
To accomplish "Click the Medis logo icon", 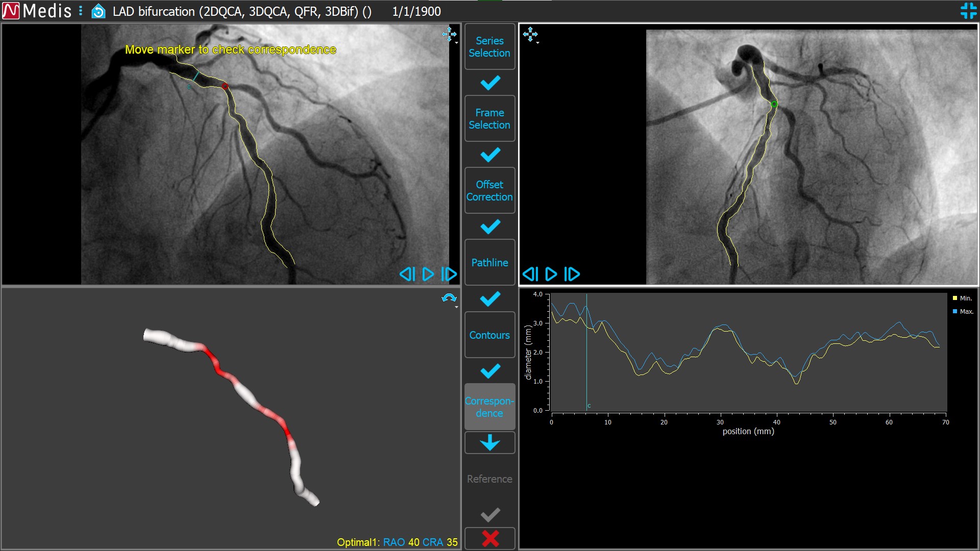I will 11,11.
